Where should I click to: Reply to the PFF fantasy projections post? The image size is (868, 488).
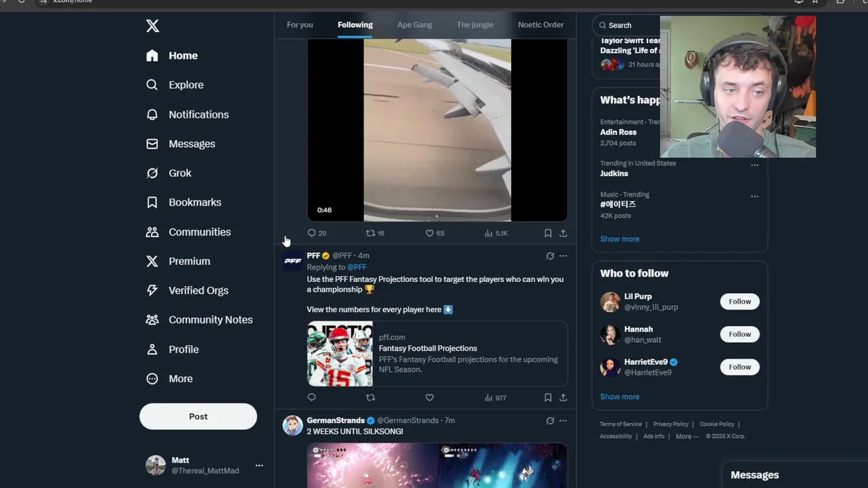(x=312, y=398)
